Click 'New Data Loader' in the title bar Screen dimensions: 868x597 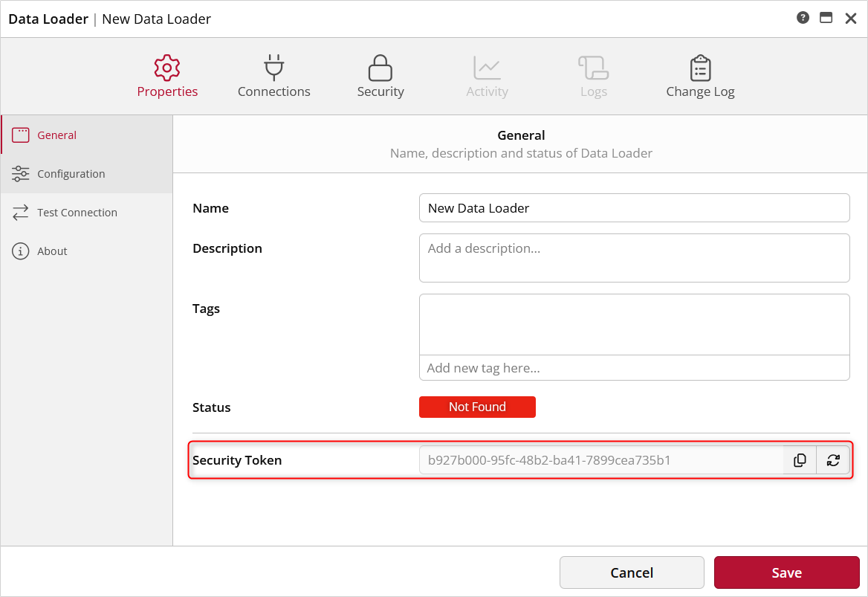[x=157, y=19]
